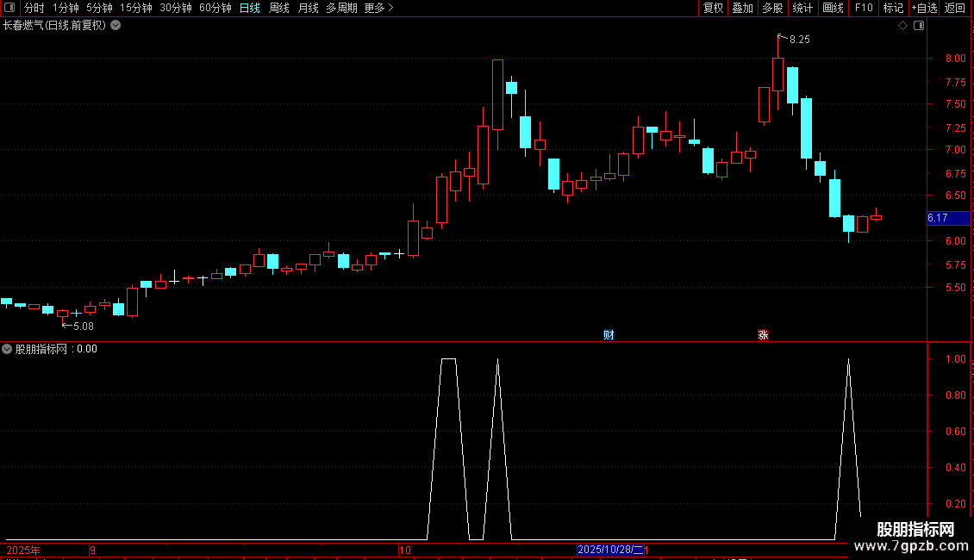
Task: Expand the 更多 periods menu
Action: (379, 8)
